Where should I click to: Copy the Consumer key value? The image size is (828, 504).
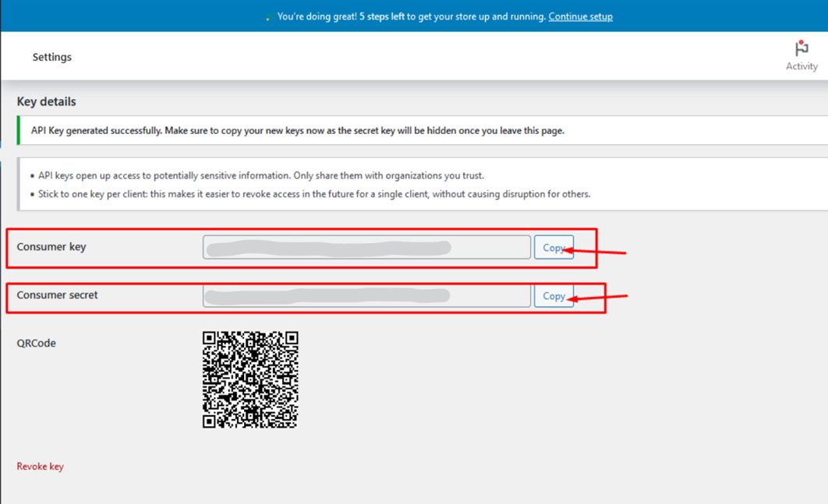pyautogui.click(x=554, y=248)
